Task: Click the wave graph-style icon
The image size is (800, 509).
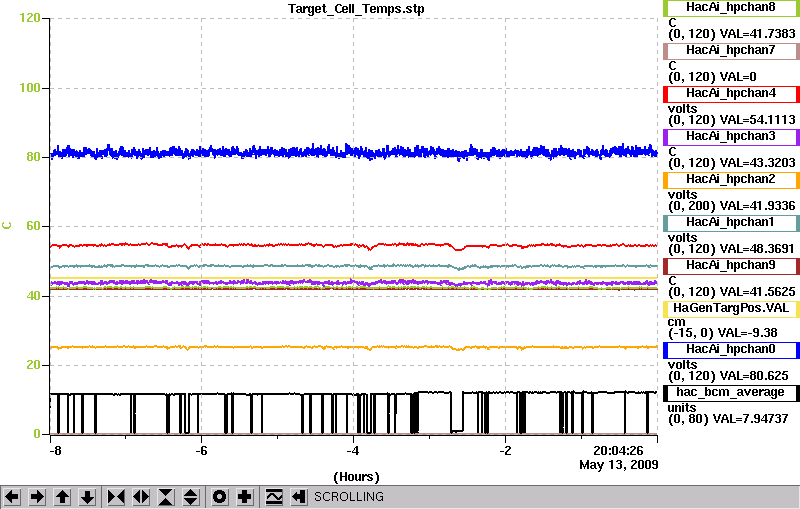Action: pyautogui.click(x=274, y=496)
